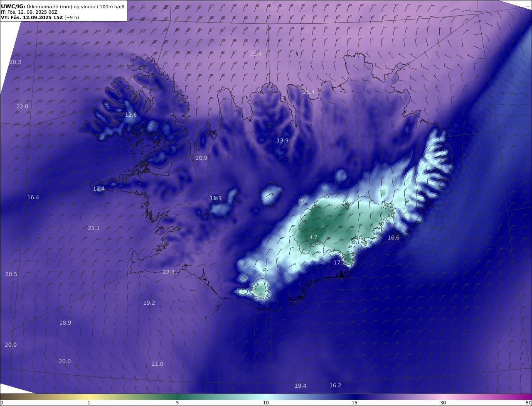Click the 22.0 value label
Screen dimensions: 532x406
[x=22, y=107]
